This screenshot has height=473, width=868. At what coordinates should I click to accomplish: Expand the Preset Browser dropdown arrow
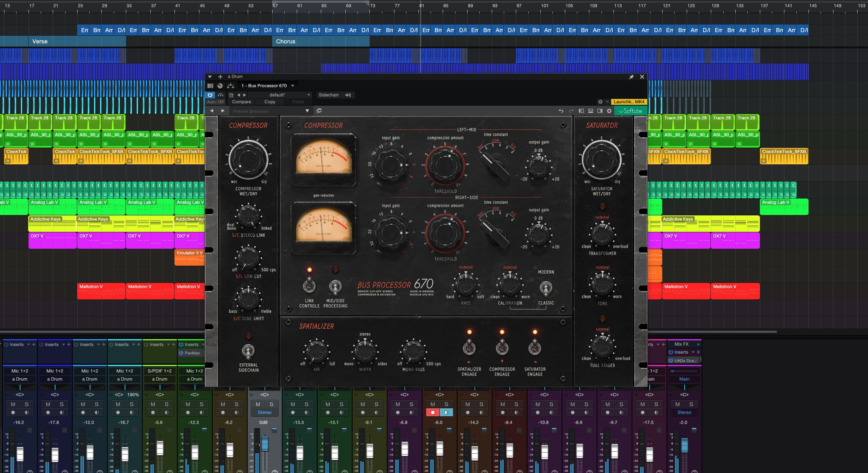(307, 111)
